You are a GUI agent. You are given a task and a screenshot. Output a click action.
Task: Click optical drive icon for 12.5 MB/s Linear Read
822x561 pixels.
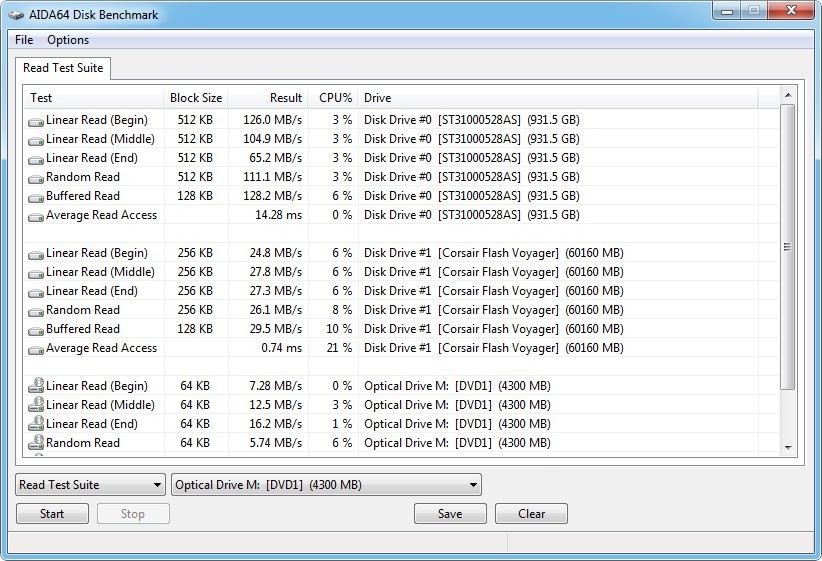coord(36,404)
